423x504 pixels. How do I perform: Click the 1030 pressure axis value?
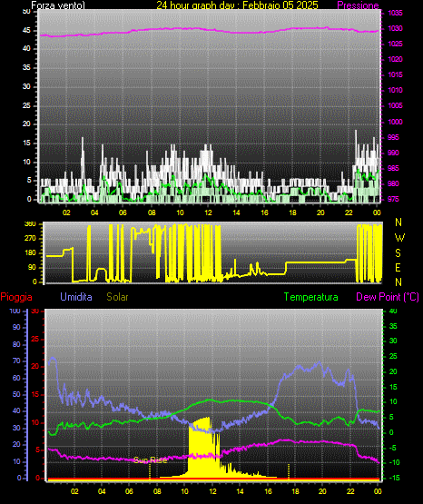pos(395,29)
